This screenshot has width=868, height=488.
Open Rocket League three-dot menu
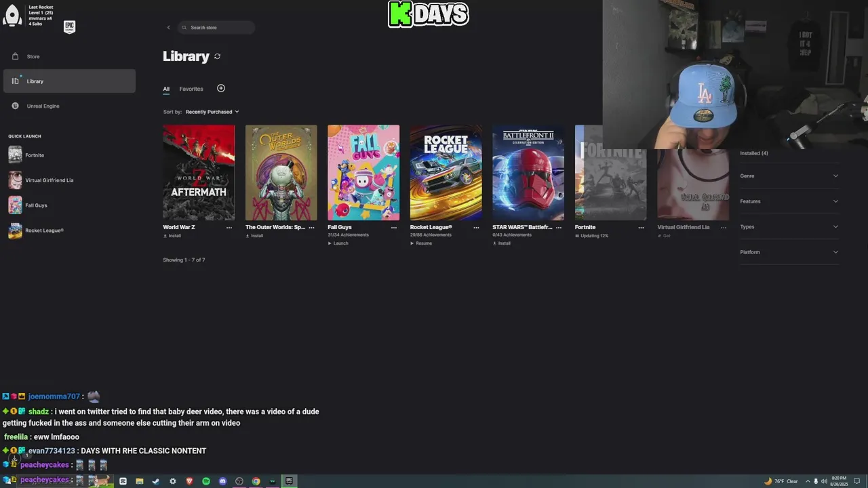point(476,228)
